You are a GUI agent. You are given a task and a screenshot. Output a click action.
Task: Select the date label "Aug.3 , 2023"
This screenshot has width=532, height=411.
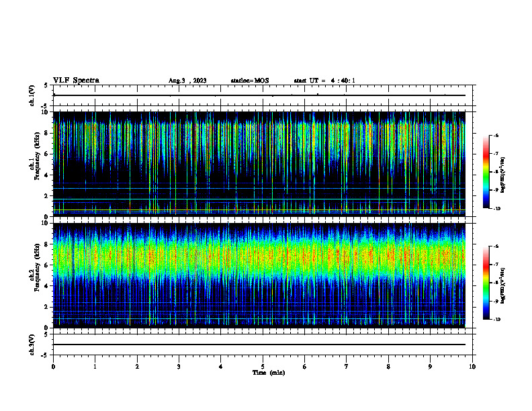click(x=187, y=81)
